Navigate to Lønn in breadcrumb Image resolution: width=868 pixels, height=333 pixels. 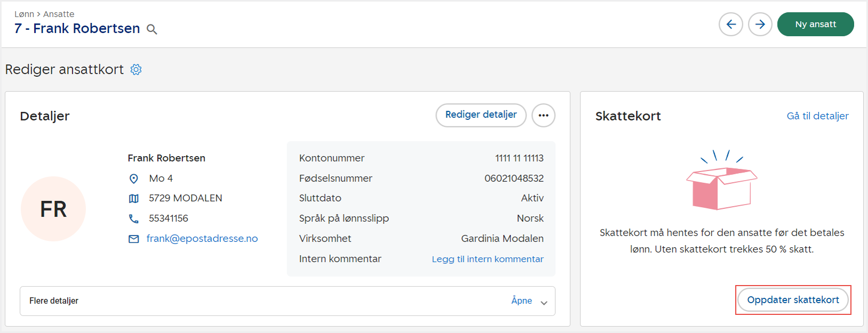point(24,14)
